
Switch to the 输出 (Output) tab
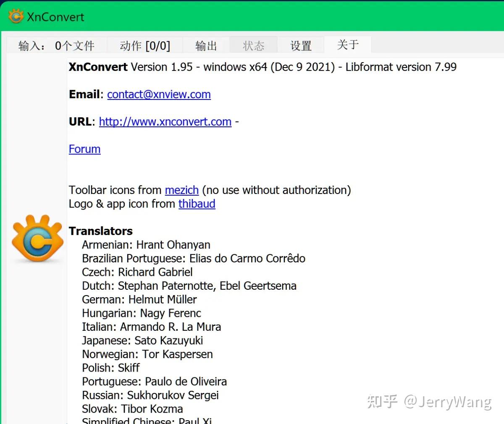click(x=206, y=45)
